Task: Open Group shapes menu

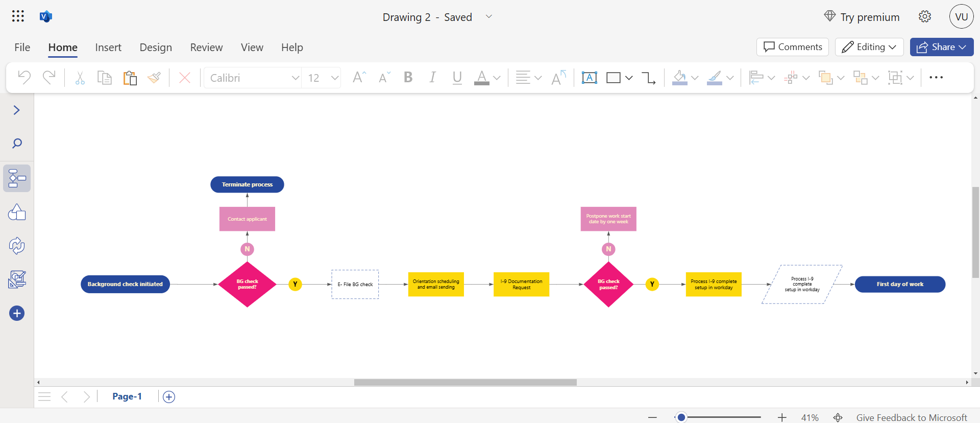Action: (x=901, y=78)
